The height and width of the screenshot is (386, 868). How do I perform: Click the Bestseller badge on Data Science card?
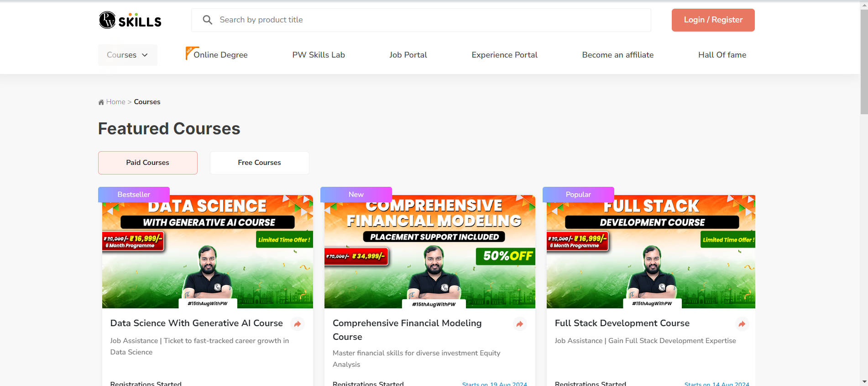coord(134,195)
